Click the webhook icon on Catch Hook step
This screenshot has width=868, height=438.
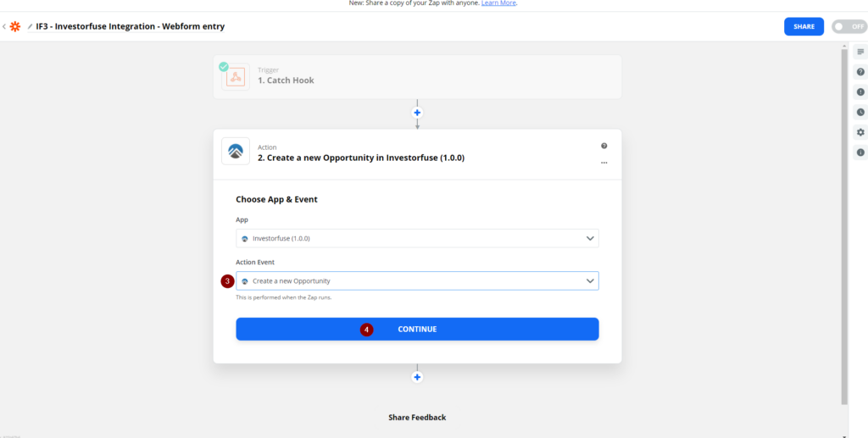click(x=236, y=76)
